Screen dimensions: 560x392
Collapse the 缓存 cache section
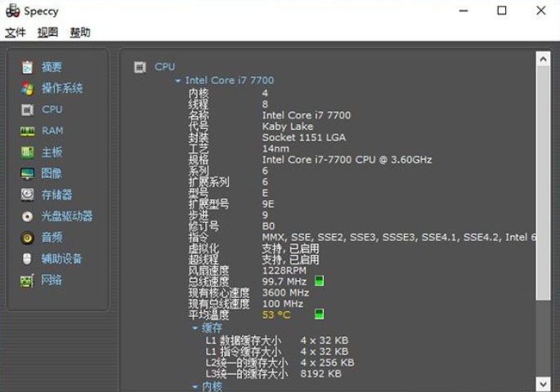pyautogui.click(x=195, y=327)
